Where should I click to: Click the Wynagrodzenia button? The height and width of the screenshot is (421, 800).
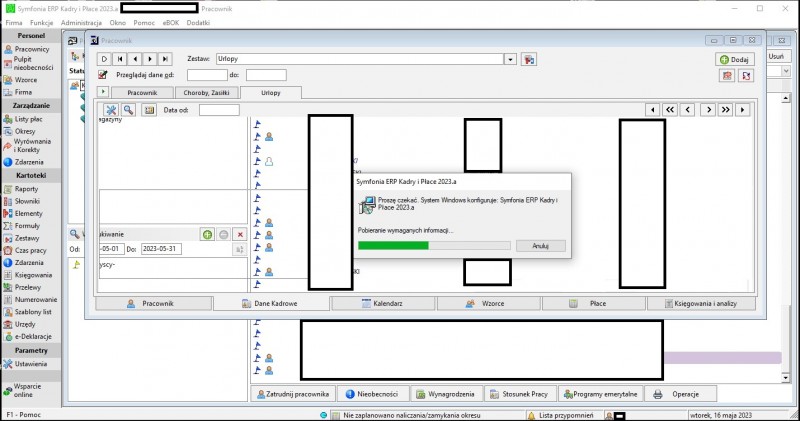(x=445, y=394)
